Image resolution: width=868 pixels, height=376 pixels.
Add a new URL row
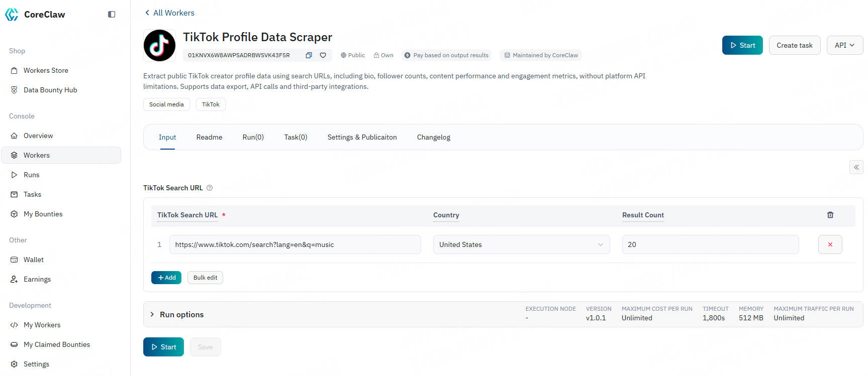(166, 278)
